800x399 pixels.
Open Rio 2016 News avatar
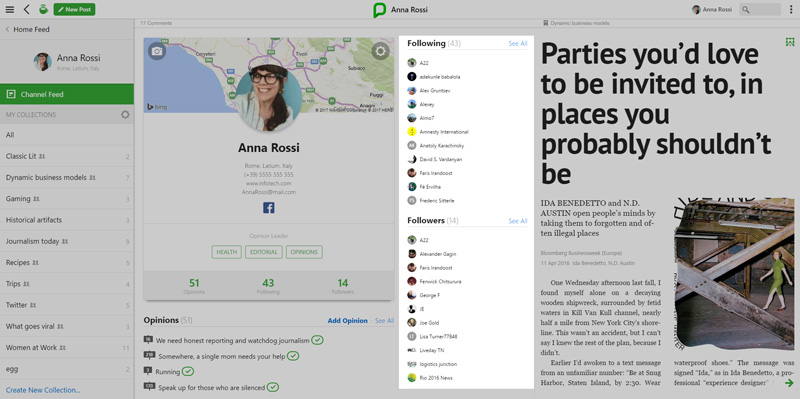coord(412,378)
